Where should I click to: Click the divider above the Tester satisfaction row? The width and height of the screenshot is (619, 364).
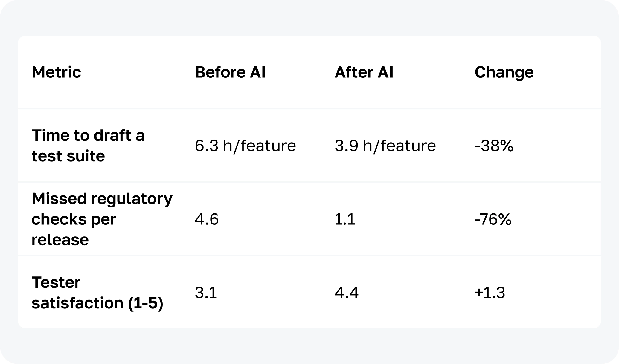pyautogui.click(x=309, y=256)
